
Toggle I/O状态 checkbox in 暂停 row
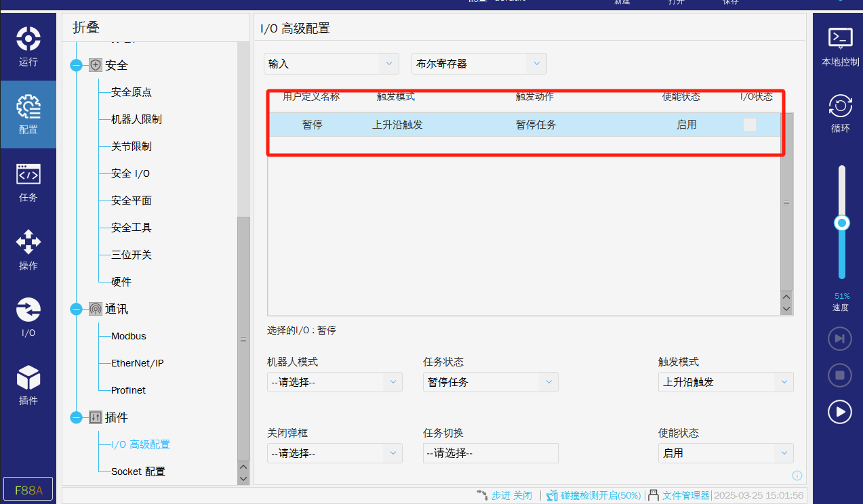[749, 125]
